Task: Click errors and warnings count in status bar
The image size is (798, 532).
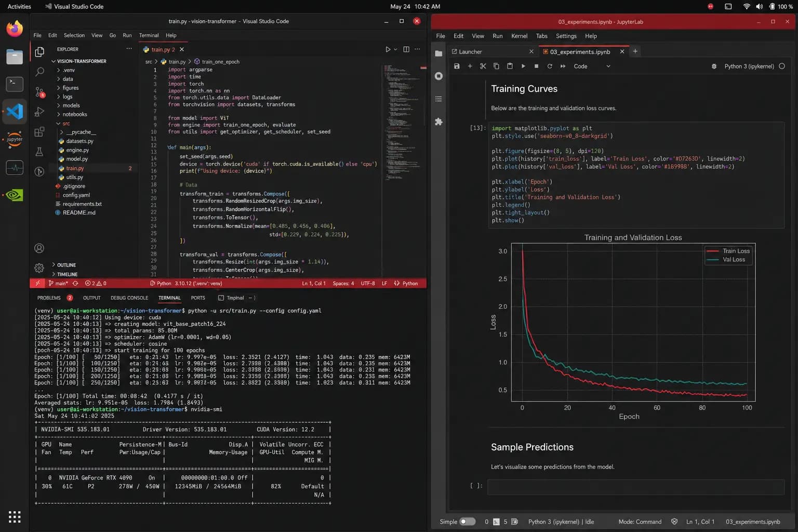Action: pos(96,283)
